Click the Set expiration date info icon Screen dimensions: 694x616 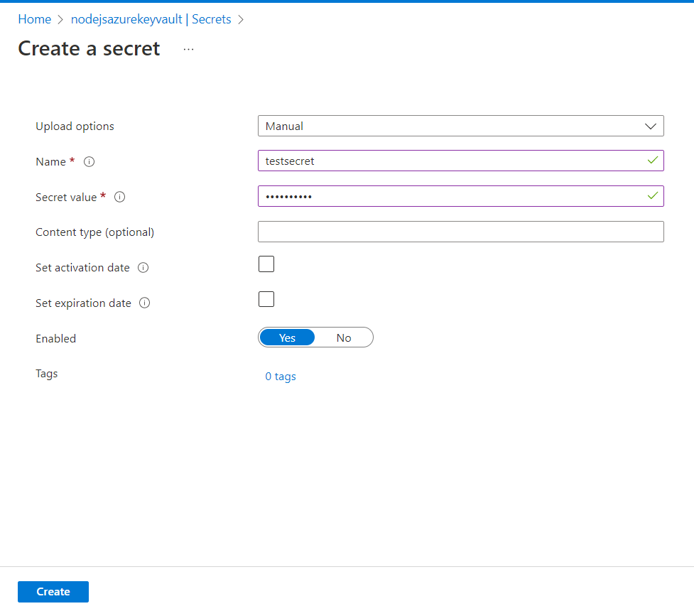[145, 303]
